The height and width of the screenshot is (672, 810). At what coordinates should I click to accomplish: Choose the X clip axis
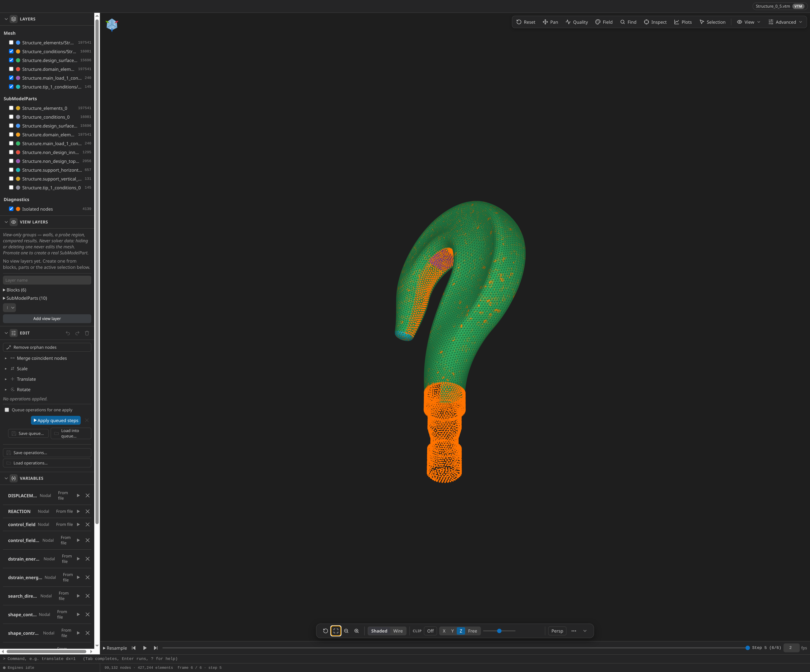pyautogui.click(x=444, y=631)
